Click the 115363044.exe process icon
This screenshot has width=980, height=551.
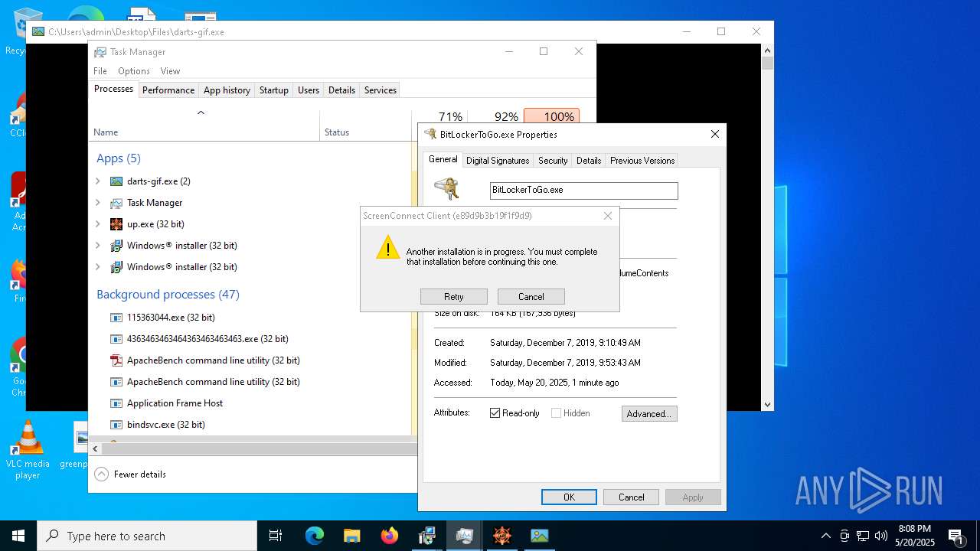tap(116, 318)
